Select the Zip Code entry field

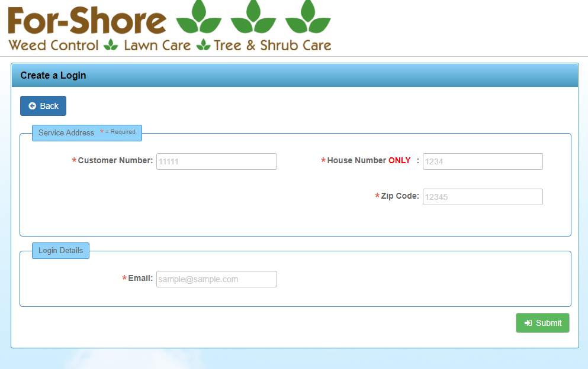coord(482,196)
